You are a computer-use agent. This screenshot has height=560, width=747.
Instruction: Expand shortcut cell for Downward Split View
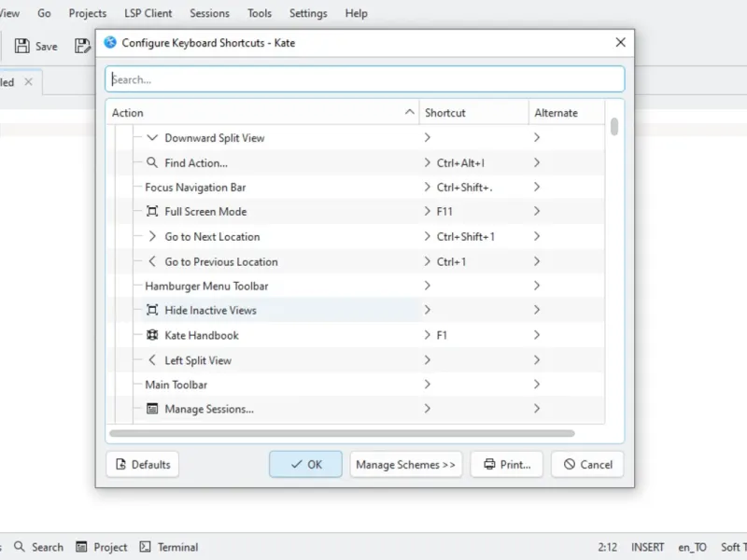(x=428, y=137)
